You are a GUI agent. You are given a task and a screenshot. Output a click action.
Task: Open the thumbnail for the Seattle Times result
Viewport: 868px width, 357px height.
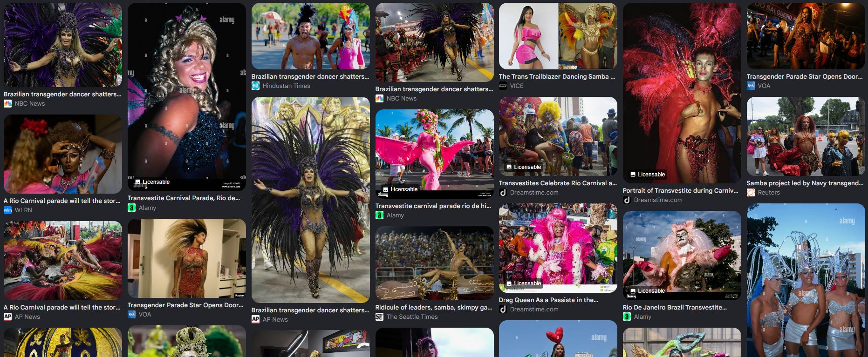[435, 263]
